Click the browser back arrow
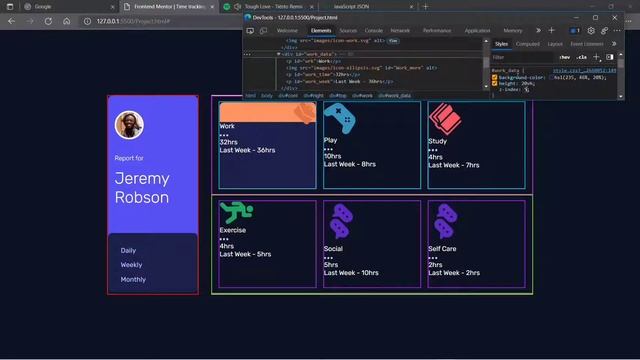Image resolution: width=640 pixels, height=360 pixels. tap(11, 21)
